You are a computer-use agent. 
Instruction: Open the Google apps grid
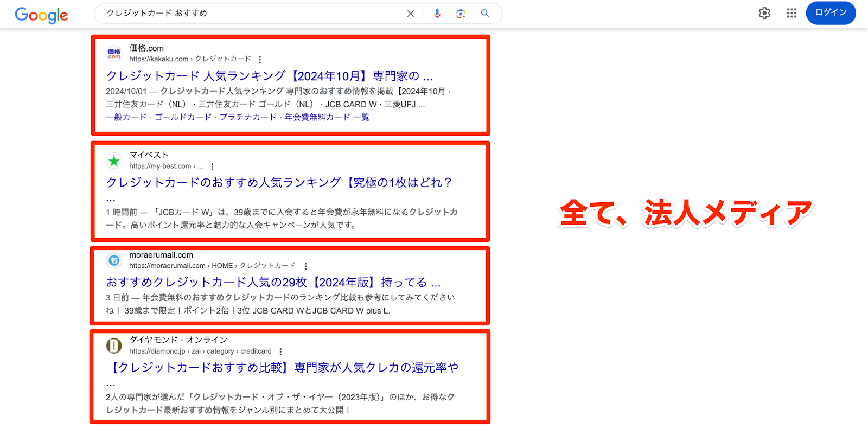[792, 13]
